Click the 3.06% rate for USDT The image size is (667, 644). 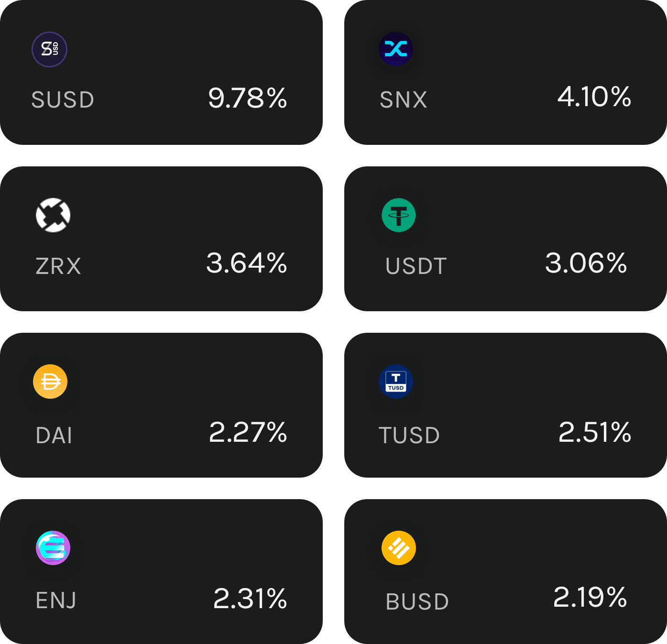pos(586,263)
